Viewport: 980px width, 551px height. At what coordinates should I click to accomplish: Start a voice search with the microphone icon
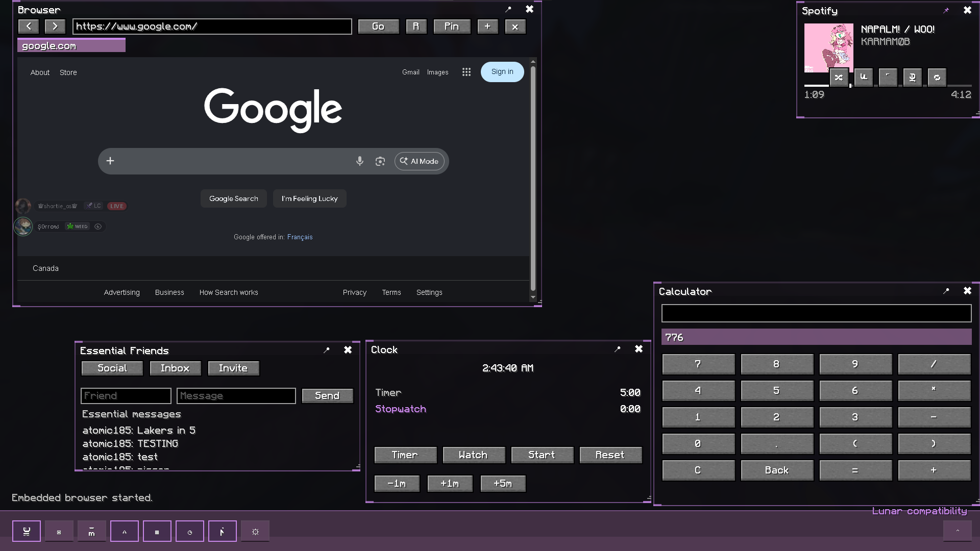pyautogui.click(x=360, y=161)
